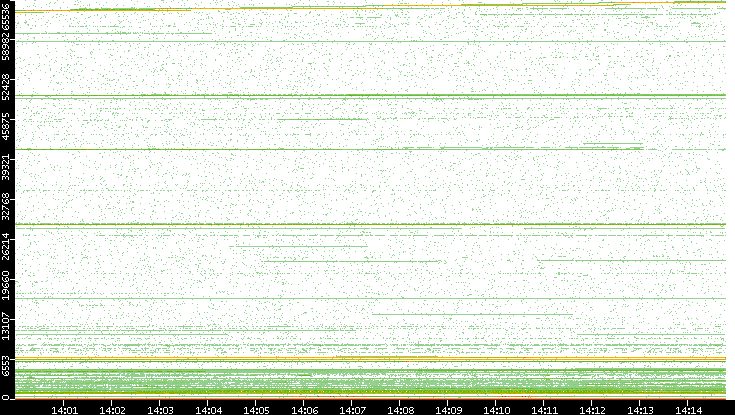Click the 14:11 time label
Image resolution: width=735 pixels, height=415 pixels.
pyautogui.click(x=544, y=410)
